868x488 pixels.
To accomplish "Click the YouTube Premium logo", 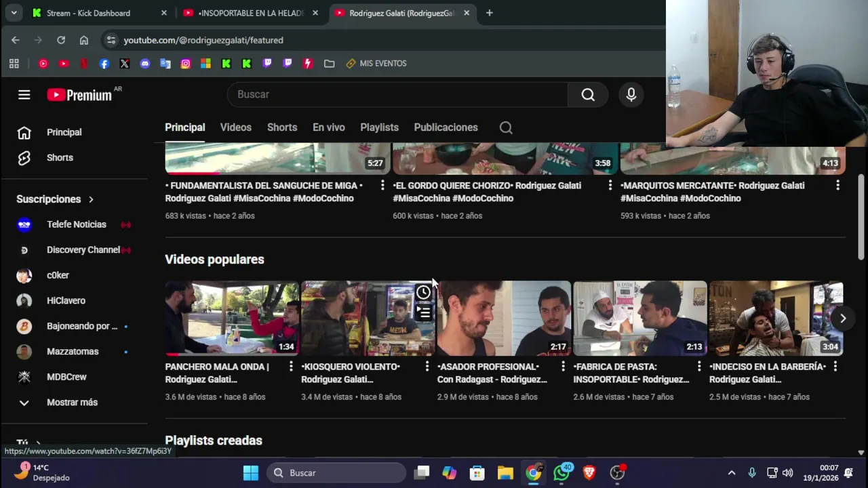I will 80,95.
